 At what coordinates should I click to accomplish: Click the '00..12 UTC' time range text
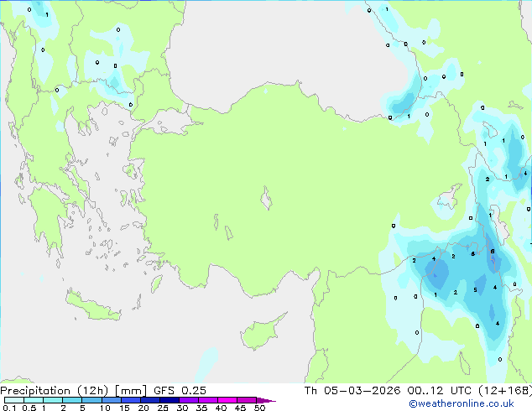(x=440, y=391)
